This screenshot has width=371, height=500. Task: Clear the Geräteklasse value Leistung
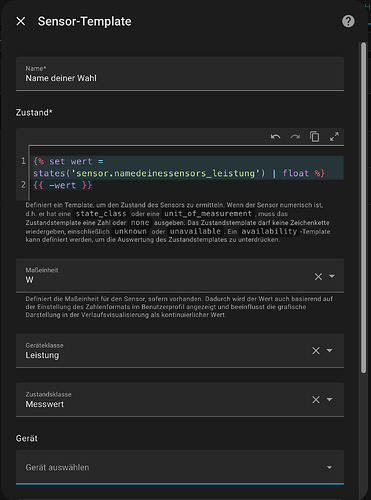point(316,351)
